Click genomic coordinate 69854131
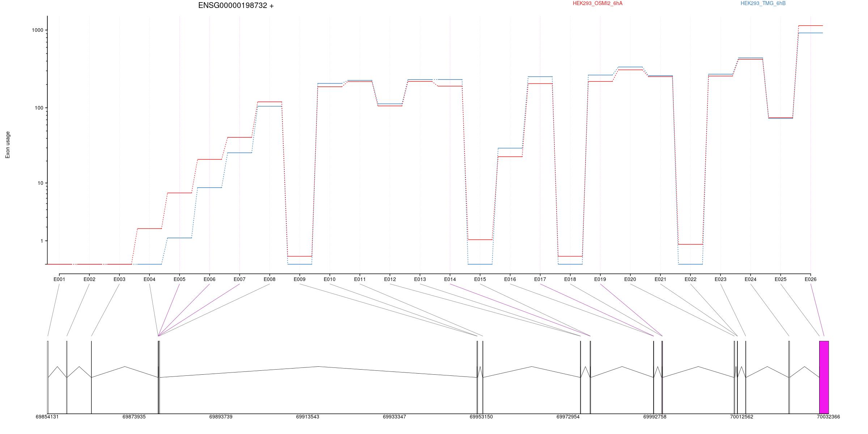The image size is (868, 434). click(x=47, y=417)
